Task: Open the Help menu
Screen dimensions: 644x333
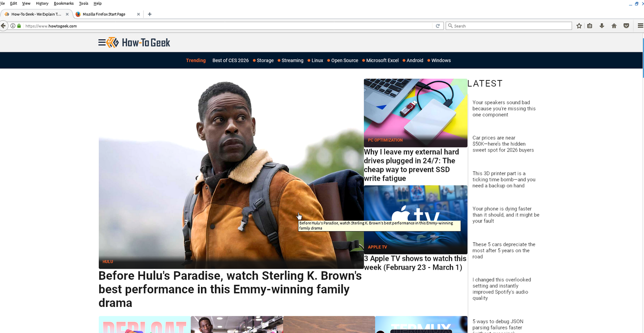Action: pyautogui.click(x=98, y=3)
